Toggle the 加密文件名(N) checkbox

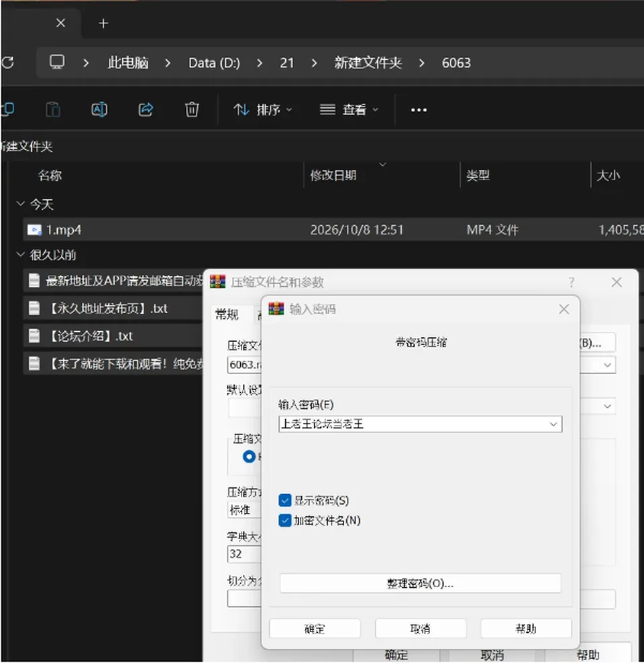coord(284,520)
